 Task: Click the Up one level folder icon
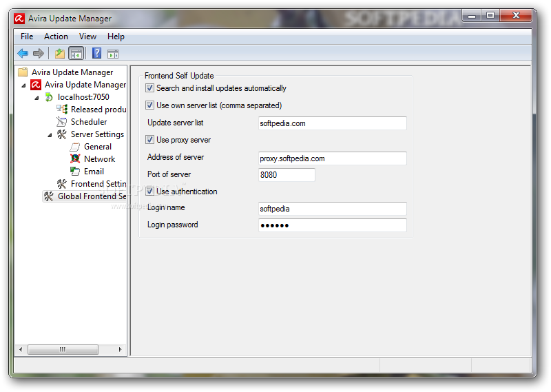coord(60,54)
